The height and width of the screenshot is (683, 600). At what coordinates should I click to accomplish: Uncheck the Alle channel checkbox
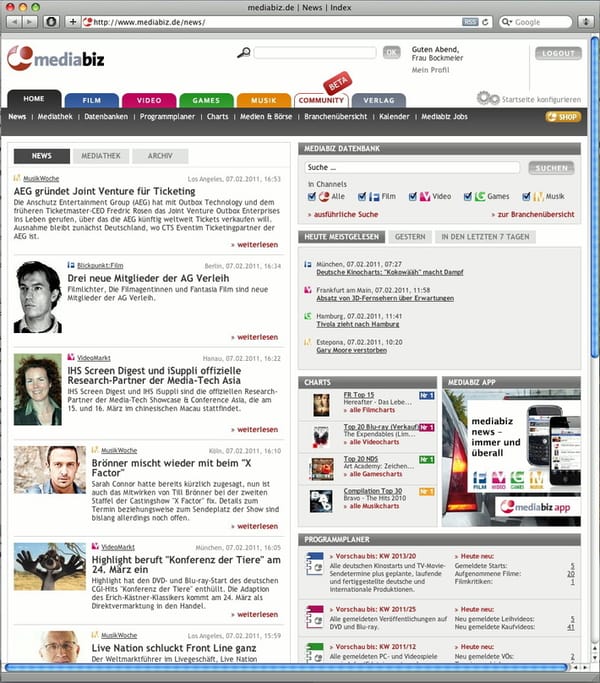(x=313, y=197)
